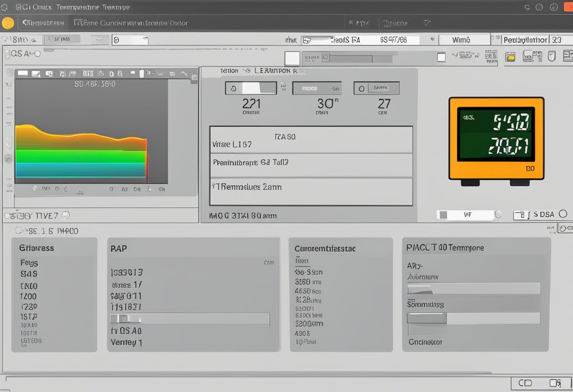Toggle the white checkbox left of toolbar slider
This screenshot has width=573, height=392.
pos(292,58)
